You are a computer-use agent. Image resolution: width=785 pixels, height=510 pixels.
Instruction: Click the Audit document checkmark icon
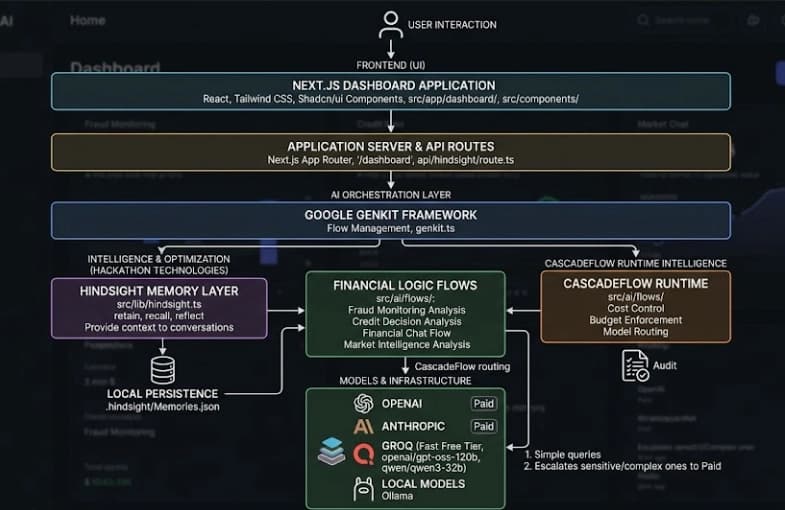635,366
